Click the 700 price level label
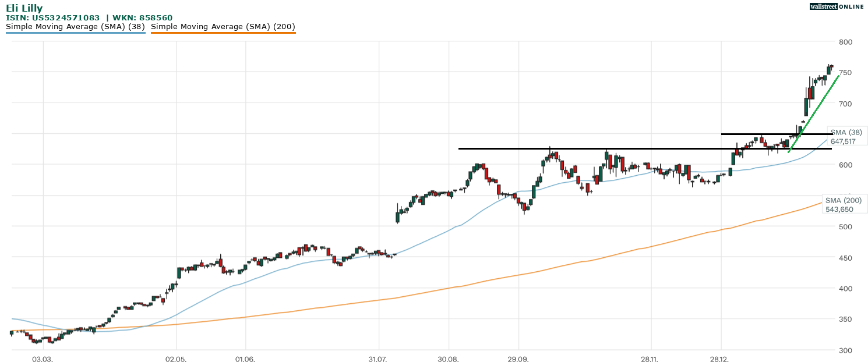Image resolution: width=868 pixels, height=362 pixels. tap(845, 104)
